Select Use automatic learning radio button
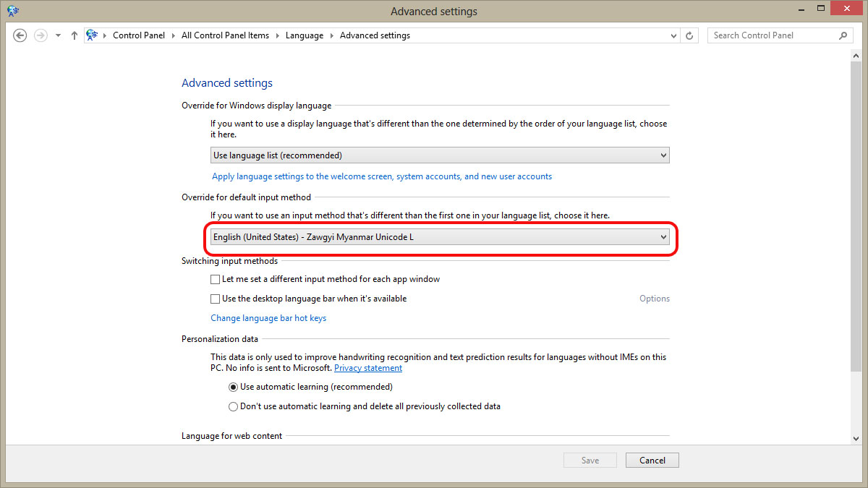868x488 pixels. [233, 388]
